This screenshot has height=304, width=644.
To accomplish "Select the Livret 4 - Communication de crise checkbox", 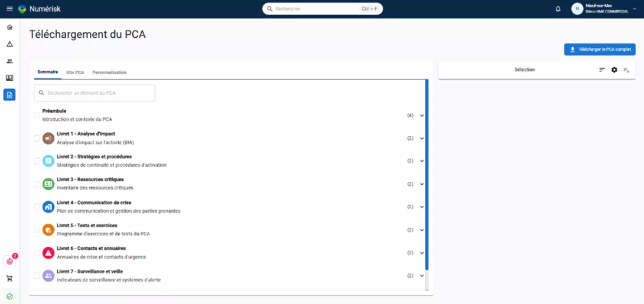I will (37, 207).
